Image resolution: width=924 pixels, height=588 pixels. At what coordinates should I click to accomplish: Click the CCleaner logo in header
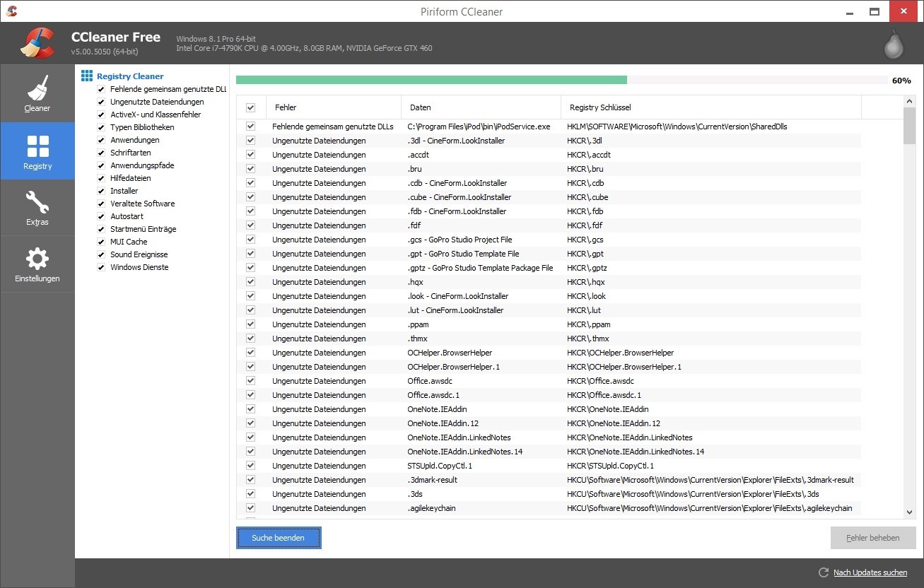[37, 42]
